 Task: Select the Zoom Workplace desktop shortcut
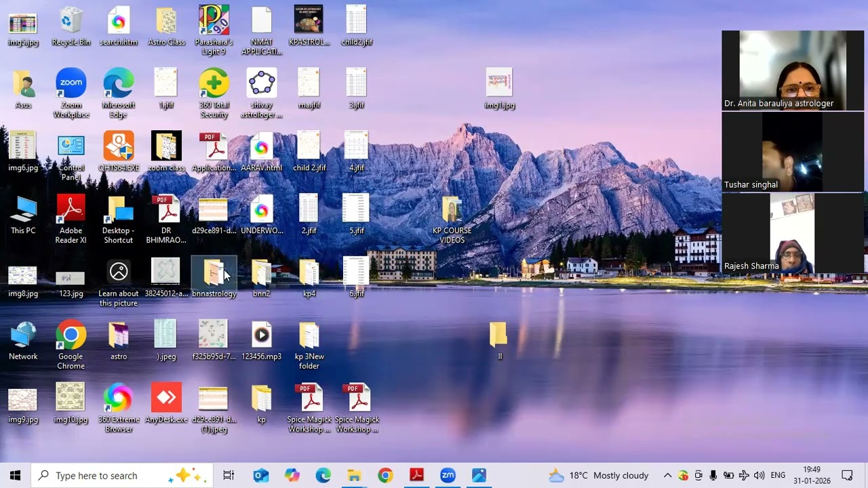(x=71, y=94)
